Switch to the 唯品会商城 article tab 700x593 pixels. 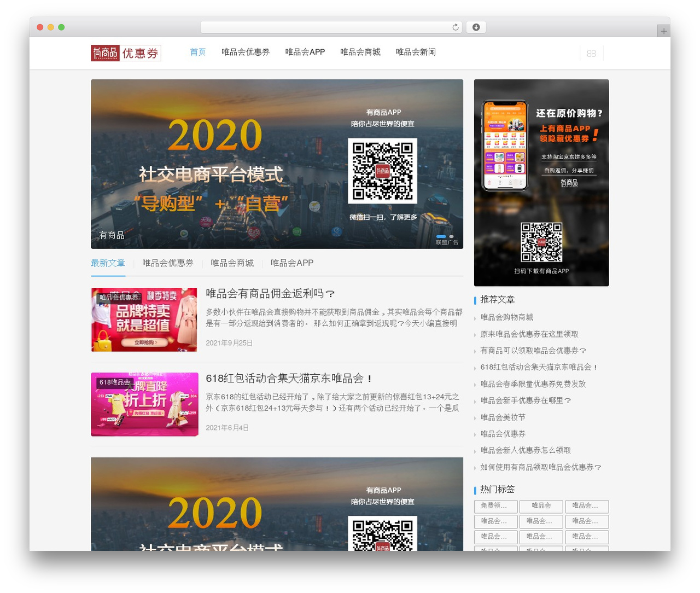click(x=232, y=263)
